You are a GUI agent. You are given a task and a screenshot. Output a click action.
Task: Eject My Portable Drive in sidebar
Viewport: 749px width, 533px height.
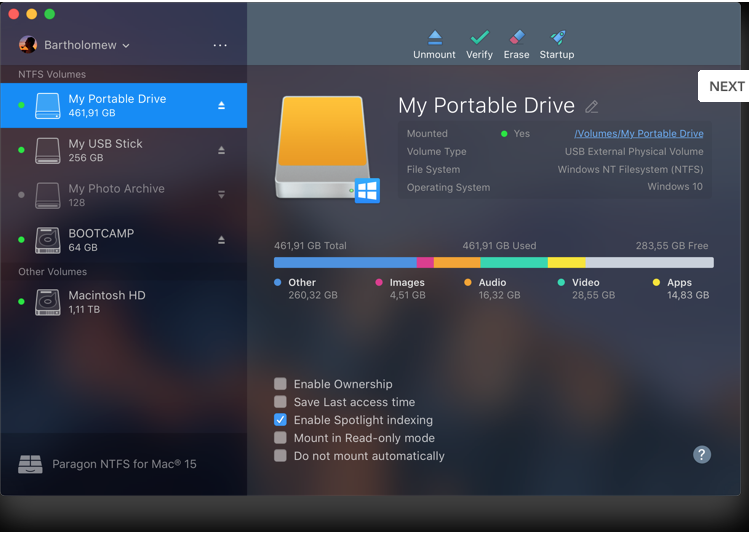(221, 105)
